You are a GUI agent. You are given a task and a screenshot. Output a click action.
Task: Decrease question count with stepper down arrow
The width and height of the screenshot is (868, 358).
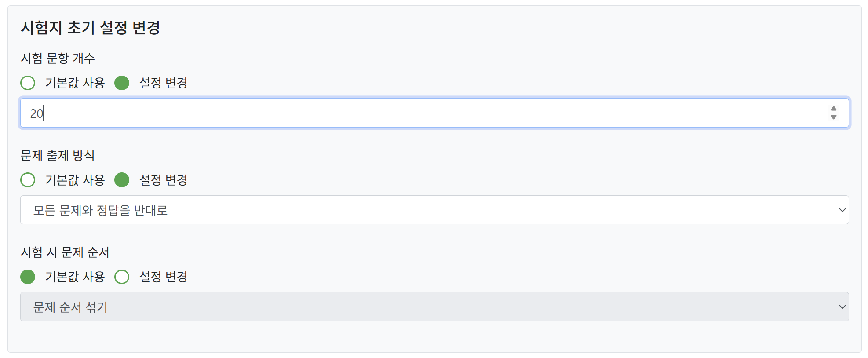833,117
